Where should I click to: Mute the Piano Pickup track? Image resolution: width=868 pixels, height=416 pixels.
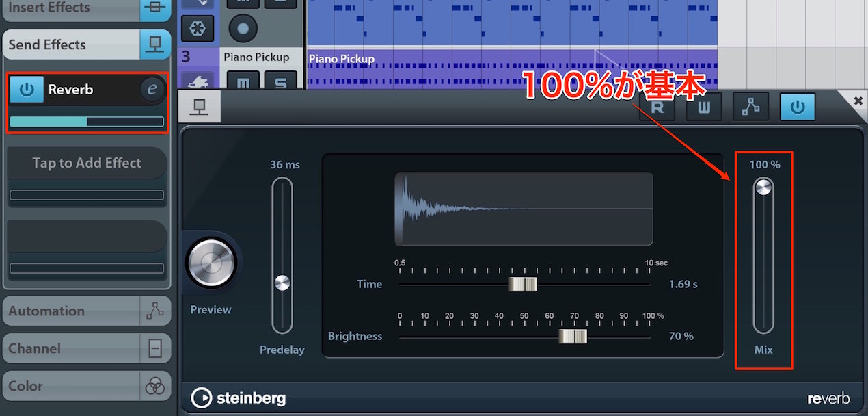click(243, 82)
